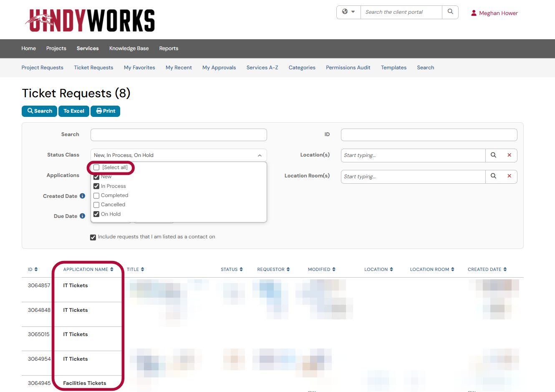Click the info icon next to Due Date
Image resolution: width=555 pixels, height=392 pixels.
pyautogui.click(x=82, y=216)
